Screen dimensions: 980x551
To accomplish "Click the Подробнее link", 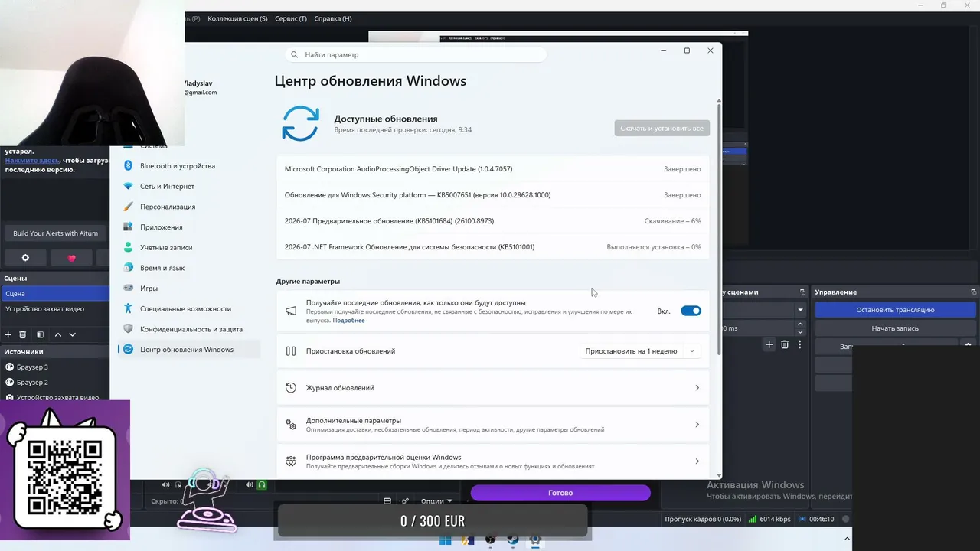I will coord(348,321).
